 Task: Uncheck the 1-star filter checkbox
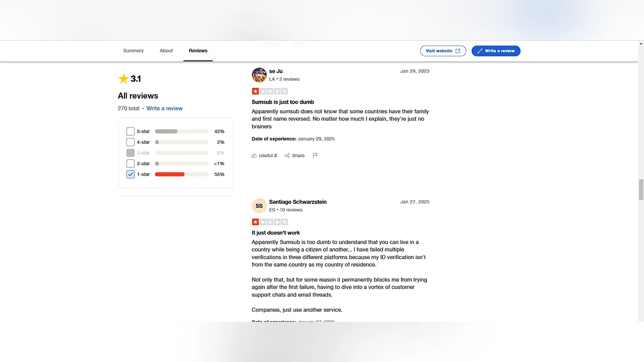click(x=130, y=174)
